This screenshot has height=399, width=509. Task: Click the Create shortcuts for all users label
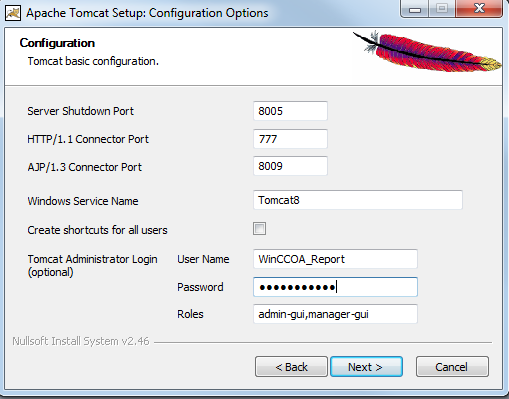click(x=97, y=230)
